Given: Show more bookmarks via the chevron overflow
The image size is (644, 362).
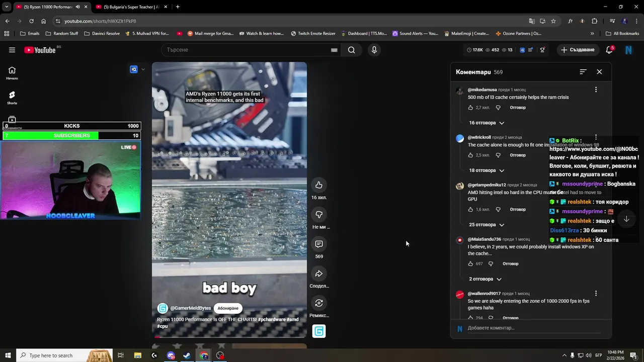Looking at the screenshot, I should click(592, 34).
